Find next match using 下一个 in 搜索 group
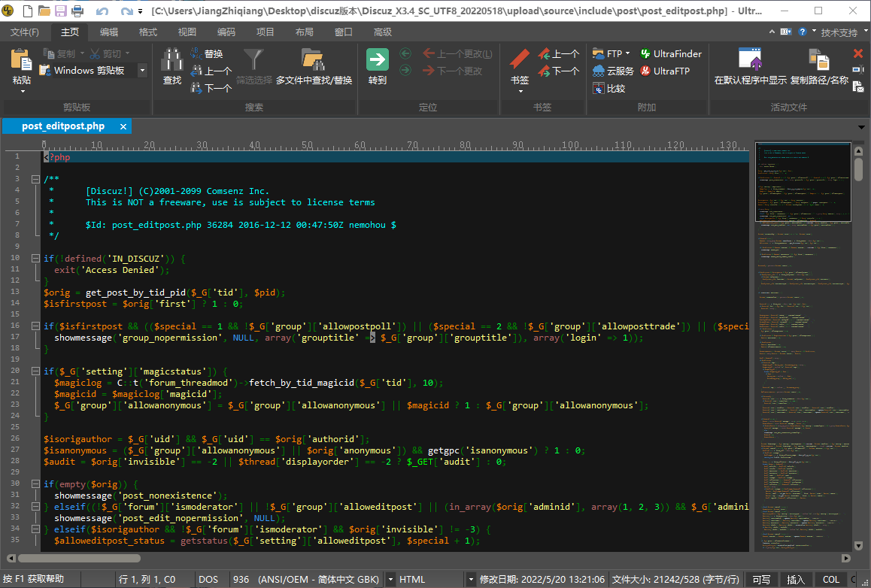 coord(211,88)
